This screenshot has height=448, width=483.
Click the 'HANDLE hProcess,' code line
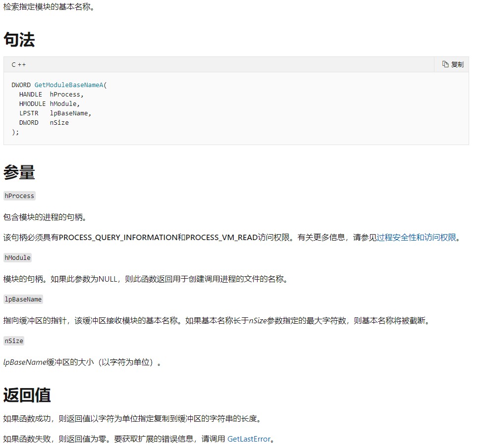tap(51, 95)
